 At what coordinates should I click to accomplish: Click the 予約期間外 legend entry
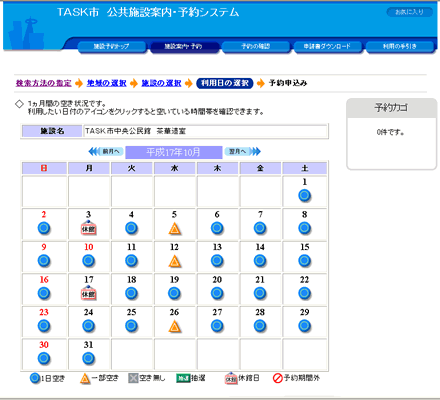coord(296,378)
